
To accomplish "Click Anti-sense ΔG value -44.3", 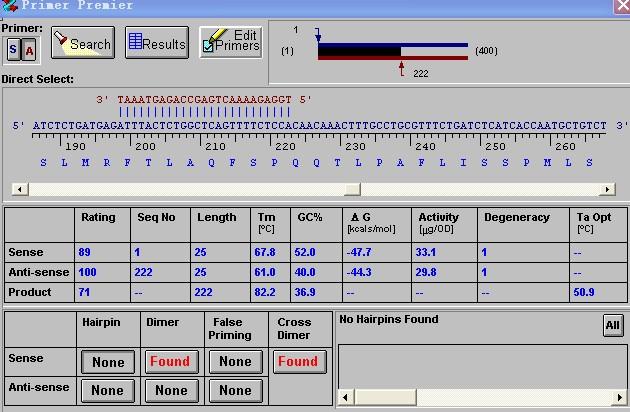I will [x=359, y=273].
